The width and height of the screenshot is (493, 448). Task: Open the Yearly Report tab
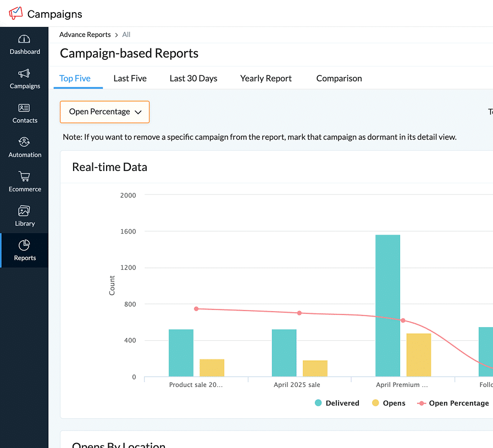pyautogui.click(x=266, y=79)
